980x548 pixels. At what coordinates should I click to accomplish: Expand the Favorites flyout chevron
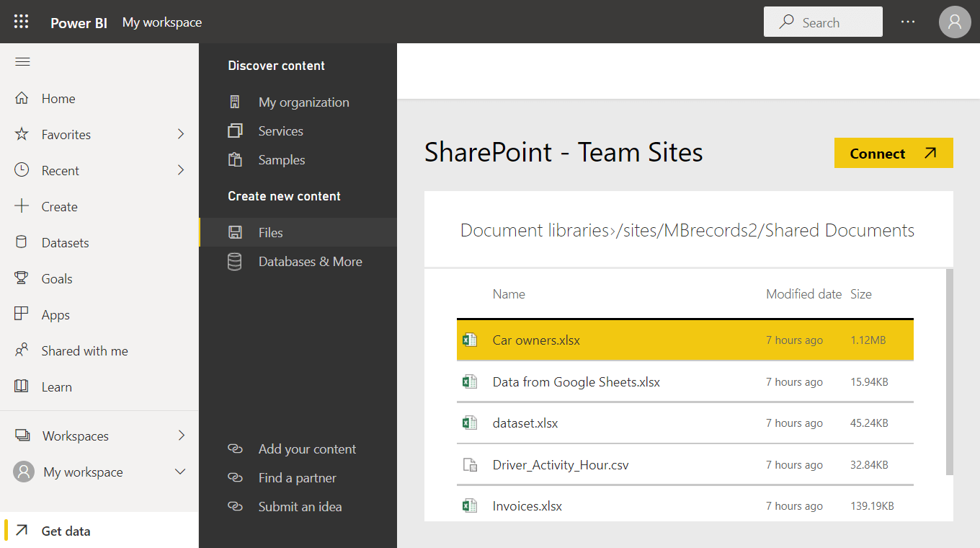[x=181, y=134]
